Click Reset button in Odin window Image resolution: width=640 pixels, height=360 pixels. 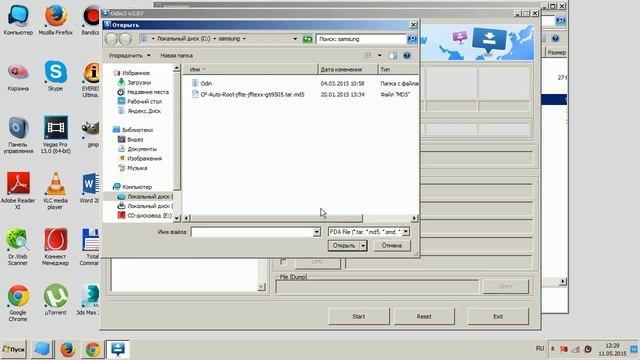[x=424, y=316]
